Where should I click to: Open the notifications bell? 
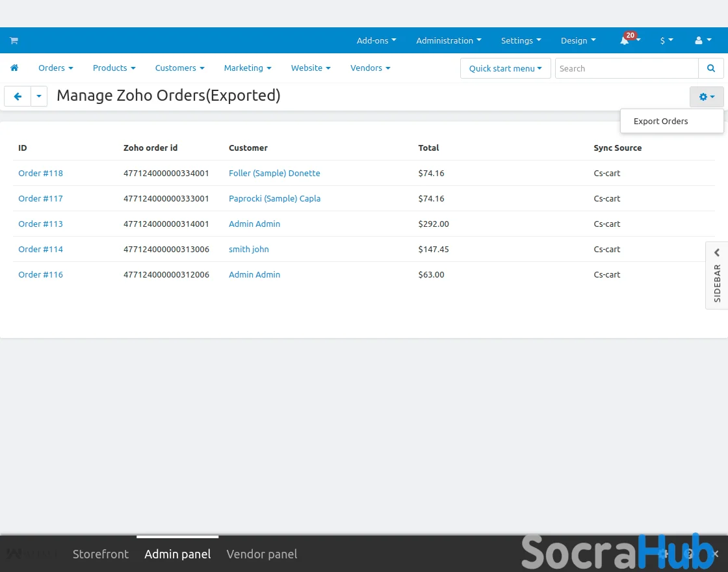625,40
